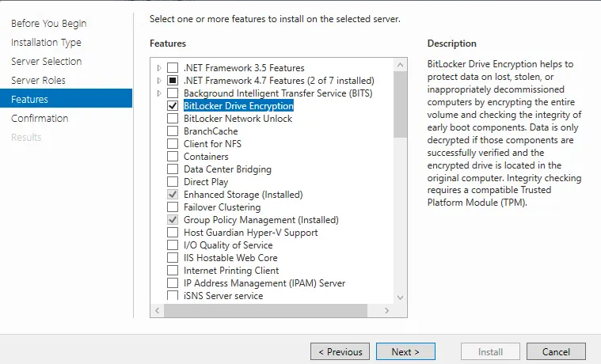Viewport: 601px width, 364px height.
Task: Select the Direct Play feature label
Action: (x=205, y=182)
